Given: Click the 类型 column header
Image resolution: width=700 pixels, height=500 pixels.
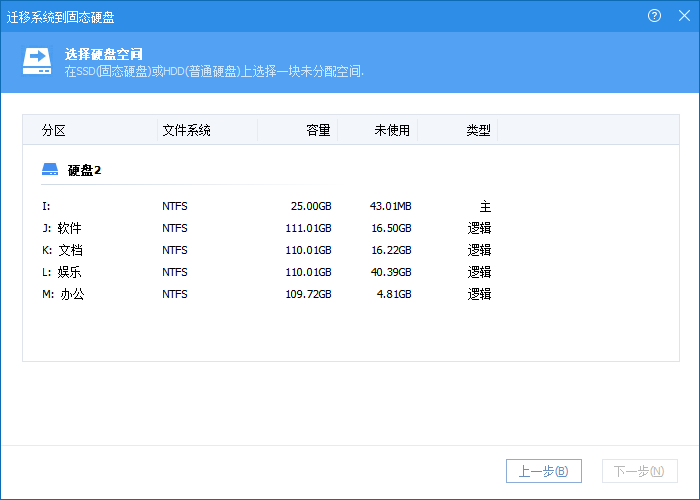Looking at the screenshot, I should tap(458, 130).
